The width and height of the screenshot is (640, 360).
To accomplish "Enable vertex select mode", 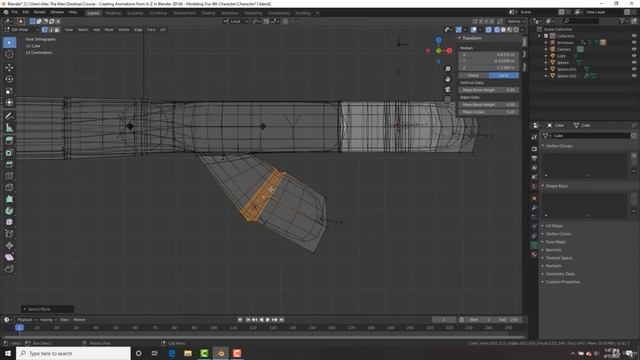I will (44, 30).
